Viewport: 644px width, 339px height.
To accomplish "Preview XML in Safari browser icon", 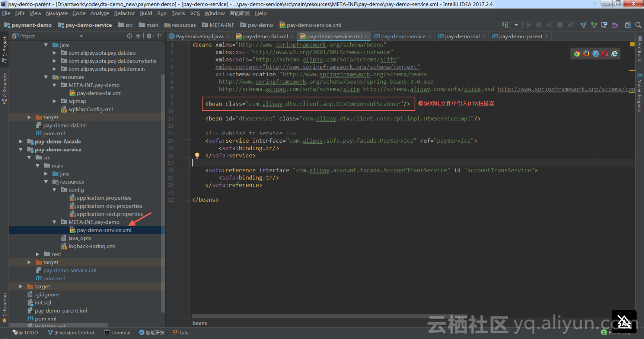I will point(596,54).
